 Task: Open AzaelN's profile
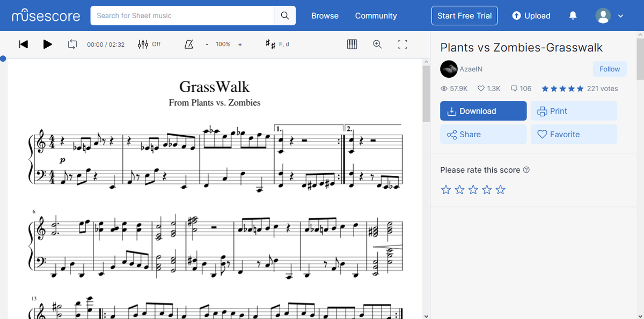pyautogui.click(x=471, y=69)
